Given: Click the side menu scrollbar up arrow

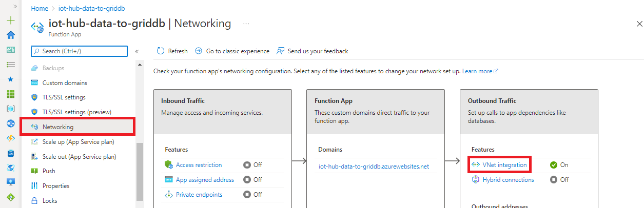Looking at the screenshot, I should 140,64.
